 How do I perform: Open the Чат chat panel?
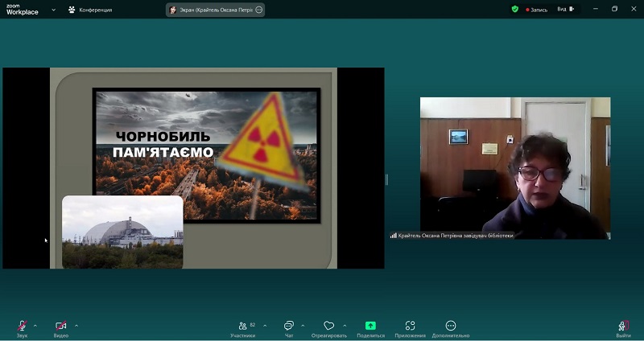pyautogui.click(x=289, y=326)
